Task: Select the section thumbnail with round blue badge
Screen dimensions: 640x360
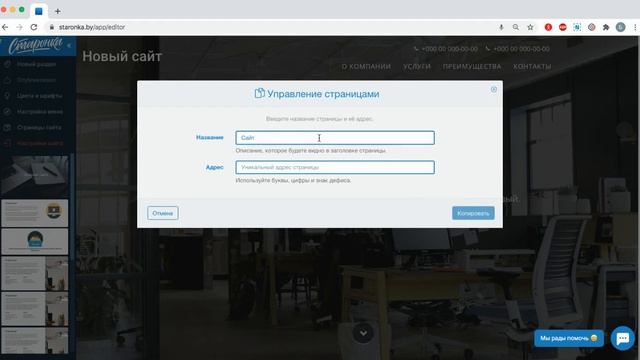Action: [35, 241]
